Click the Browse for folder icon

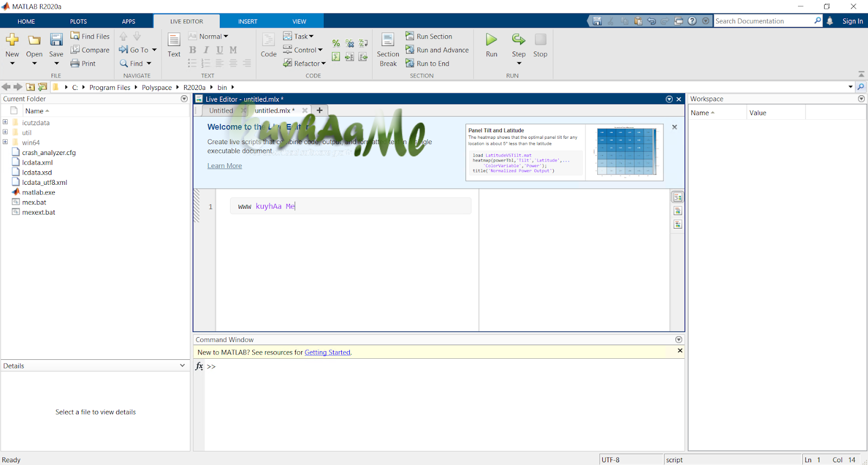pos(42,87)
